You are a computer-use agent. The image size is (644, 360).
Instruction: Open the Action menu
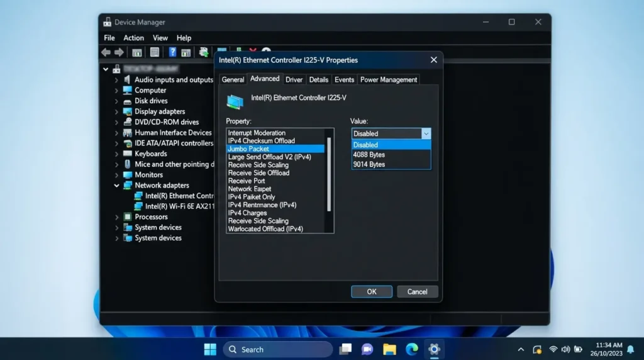pos(133,38)
